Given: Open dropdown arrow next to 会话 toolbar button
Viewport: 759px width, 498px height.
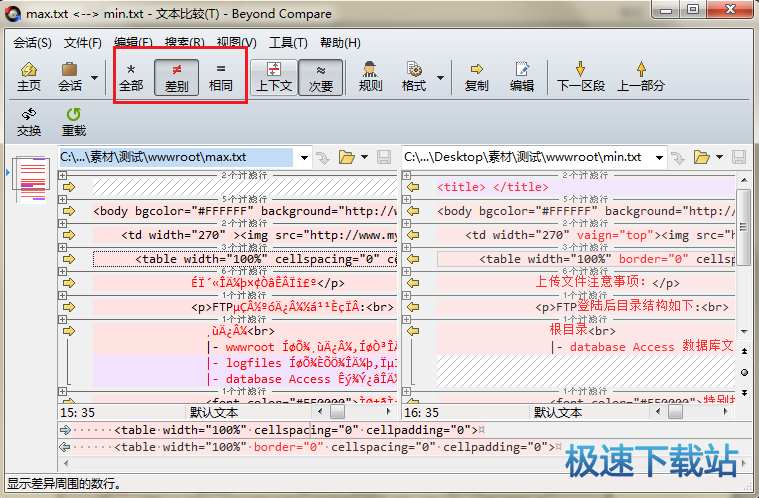Looking at the screenshot, I should (94, 77).
